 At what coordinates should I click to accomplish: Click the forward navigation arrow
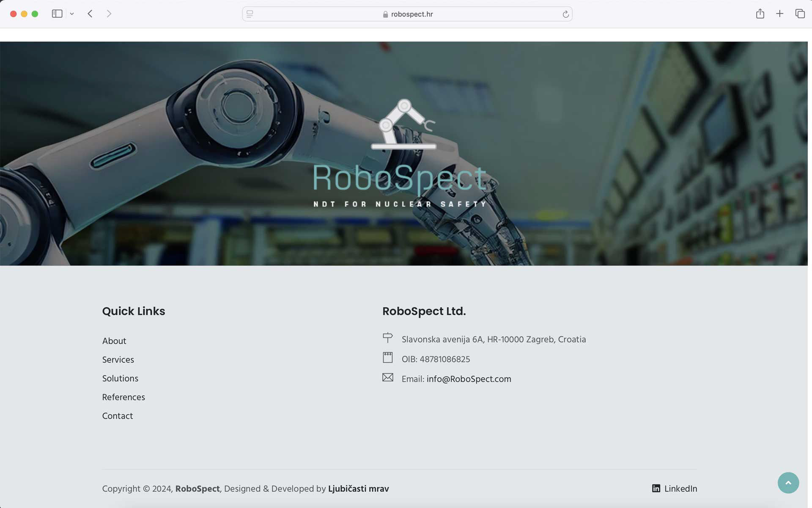(109, 14)
